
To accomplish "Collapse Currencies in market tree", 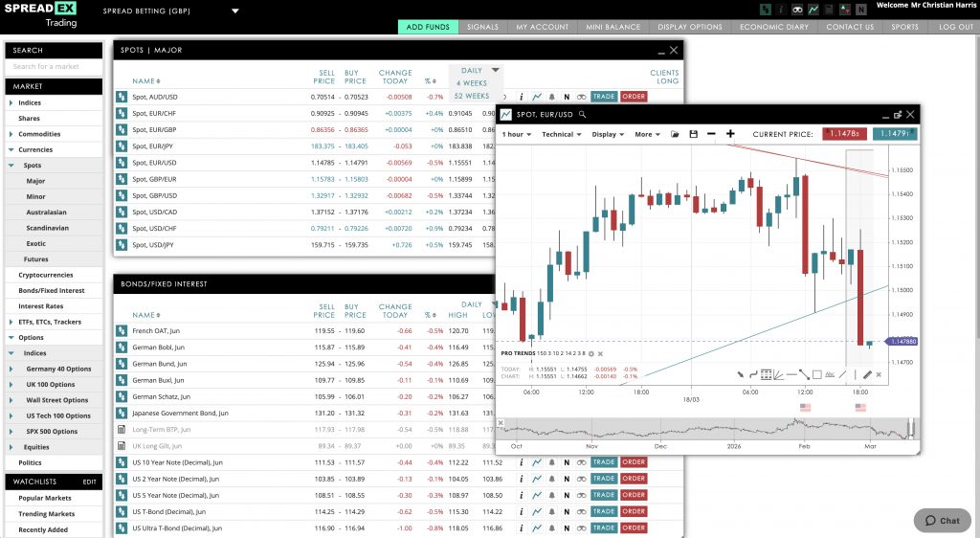I will pyautogui.click(x=11, y=150).
